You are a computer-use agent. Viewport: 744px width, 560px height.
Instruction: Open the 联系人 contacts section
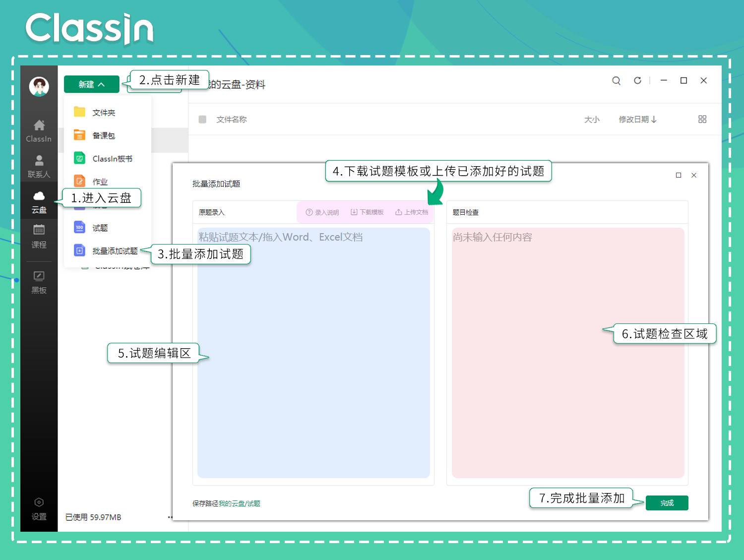click(x=39, y=167)
